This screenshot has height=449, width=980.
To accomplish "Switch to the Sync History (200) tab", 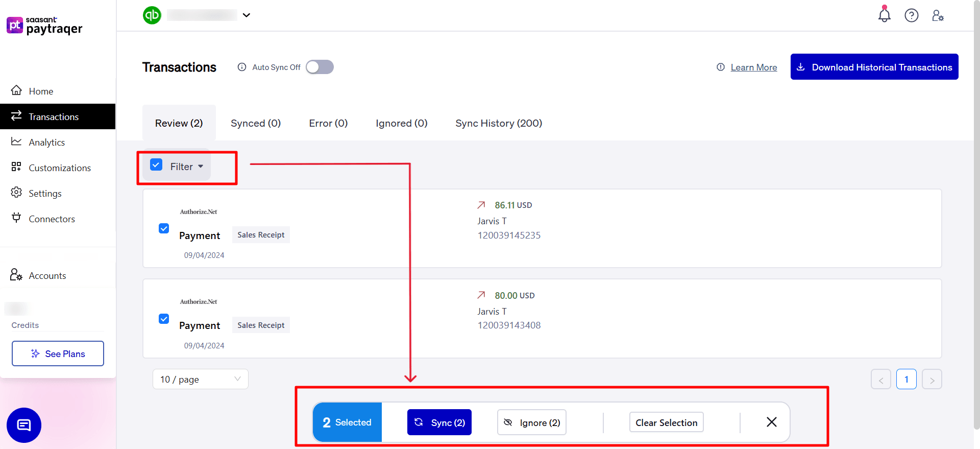I will click(x=499, y=123).
